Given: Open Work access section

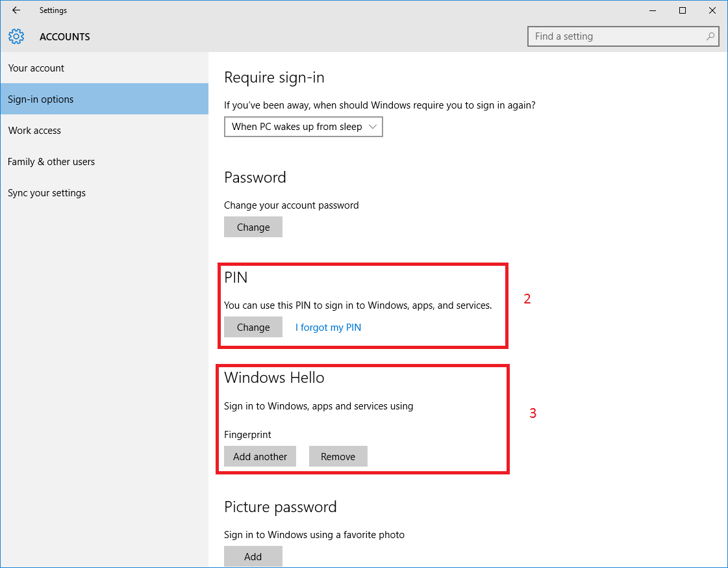Looking at the screenshot, I should tap(105, 131).
